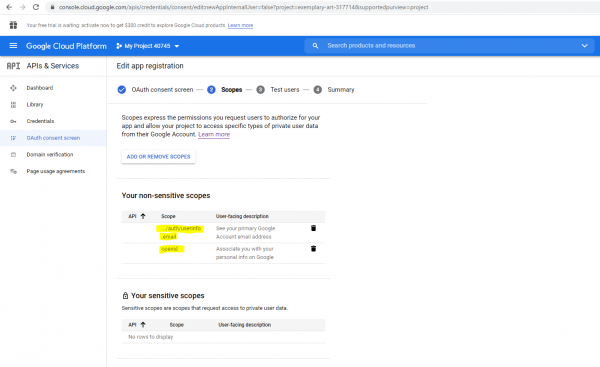
Task: Delete the userinfo.email scope with trash icon
Action: click(313, 228)
